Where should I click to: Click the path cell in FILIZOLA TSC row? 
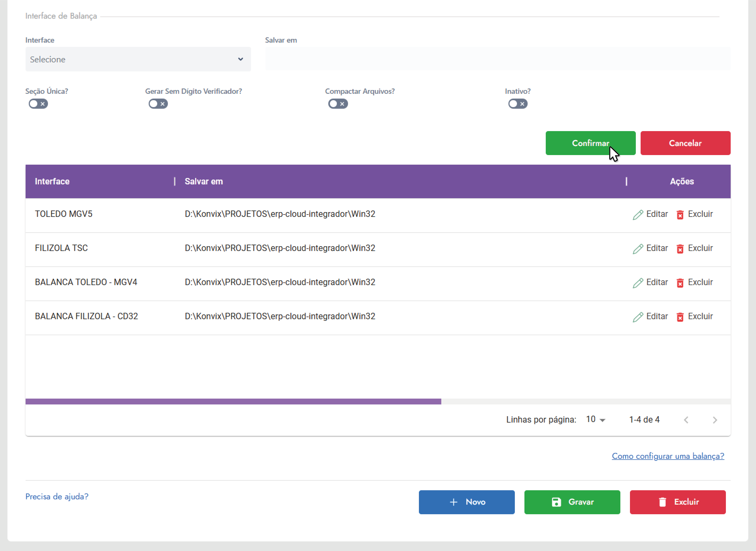[280, 248]
